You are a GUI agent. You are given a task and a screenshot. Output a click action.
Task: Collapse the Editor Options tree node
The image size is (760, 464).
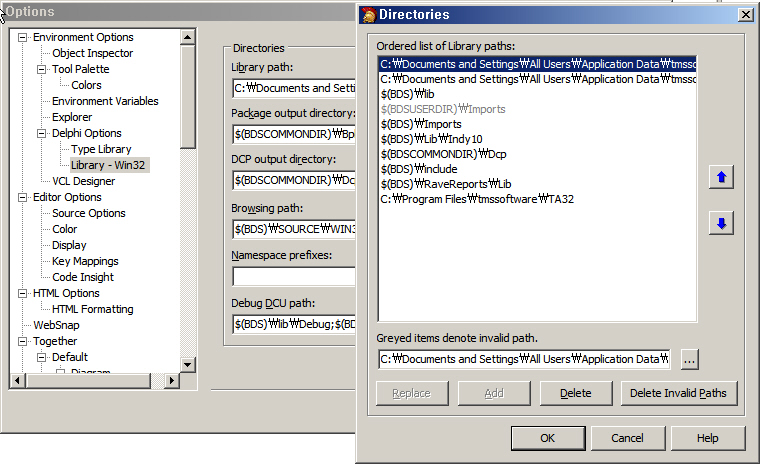click(x=24, y=197)
